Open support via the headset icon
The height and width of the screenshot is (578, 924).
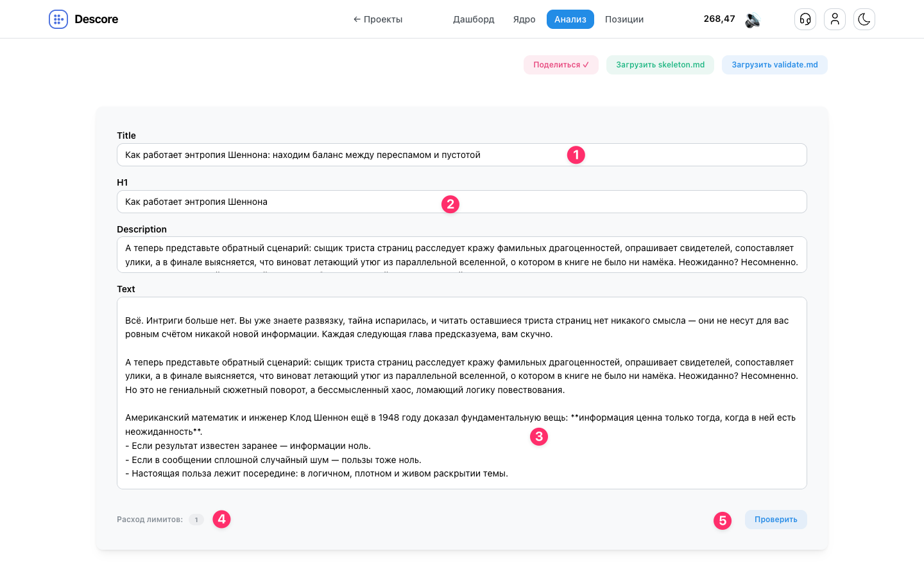805,19
